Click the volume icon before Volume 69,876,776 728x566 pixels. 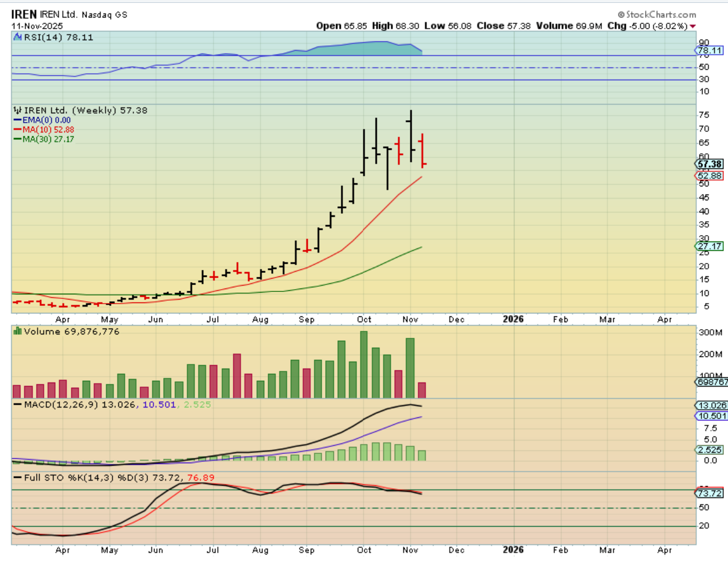(17, 331)
